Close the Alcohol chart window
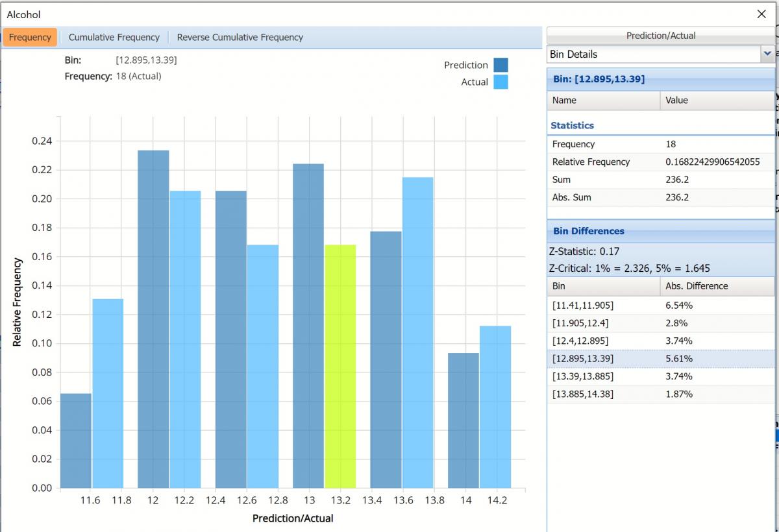Viewport: 779px width, 532px height. coord(761,14)
